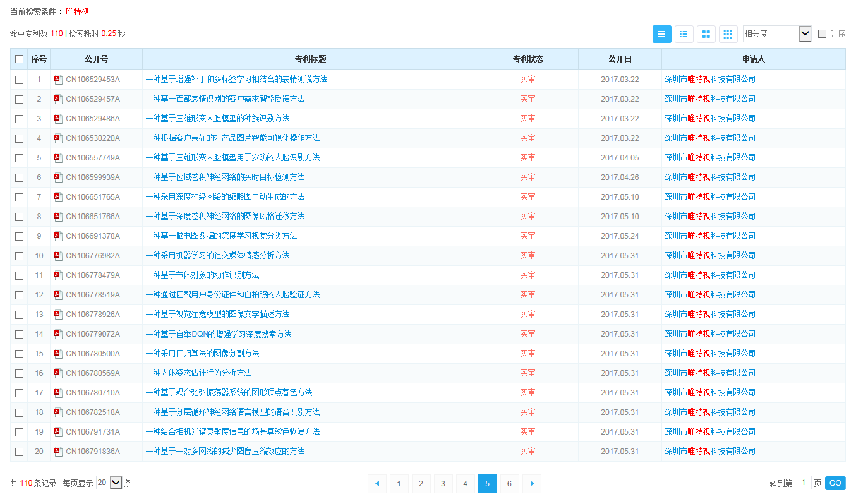Select checkbox for row 19
Image resolution: width=856 pixels, height=504 pixels.
pos(20,432)
